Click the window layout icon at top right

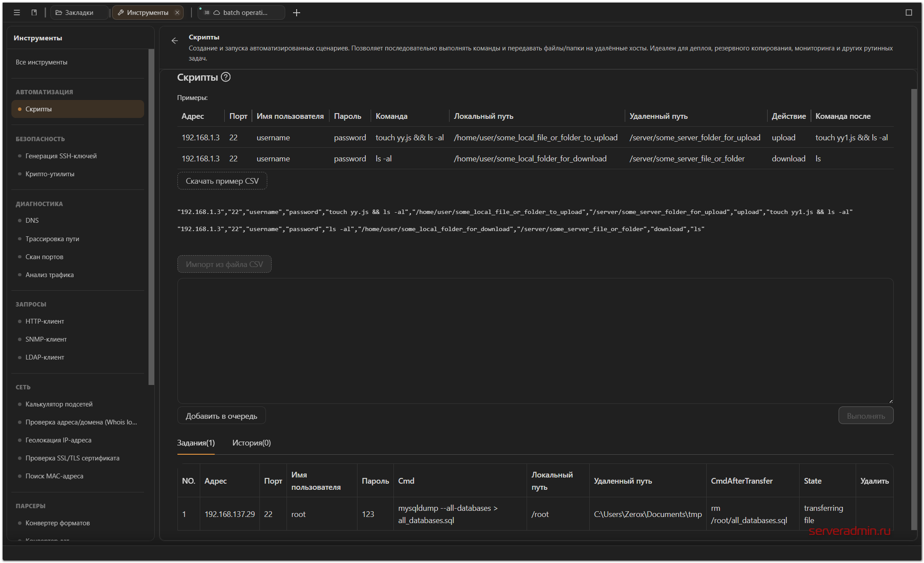pos(909,13)
